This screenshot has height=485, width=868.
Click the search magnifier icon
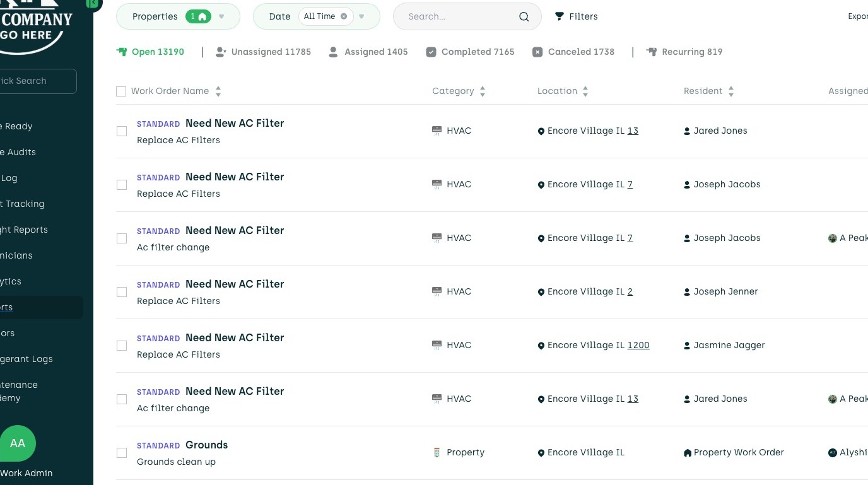click(524, 17)
